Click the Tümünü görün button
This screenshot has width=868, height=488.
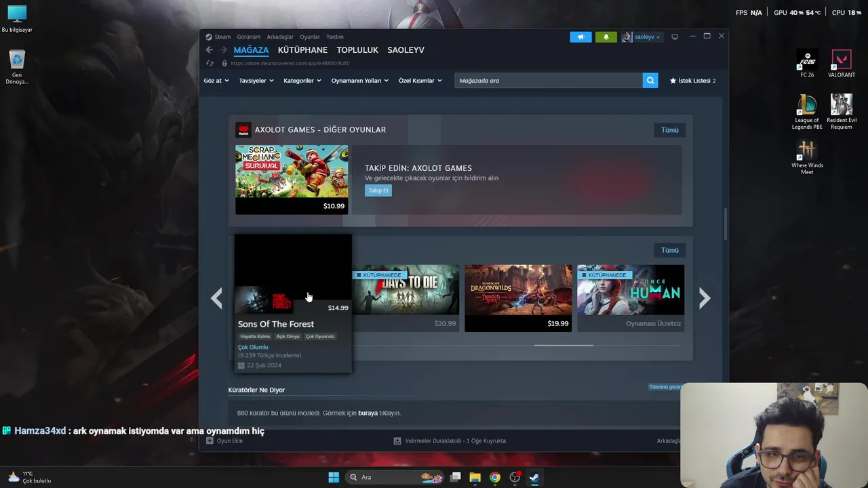pyautogui.click(x=665, y=387)
